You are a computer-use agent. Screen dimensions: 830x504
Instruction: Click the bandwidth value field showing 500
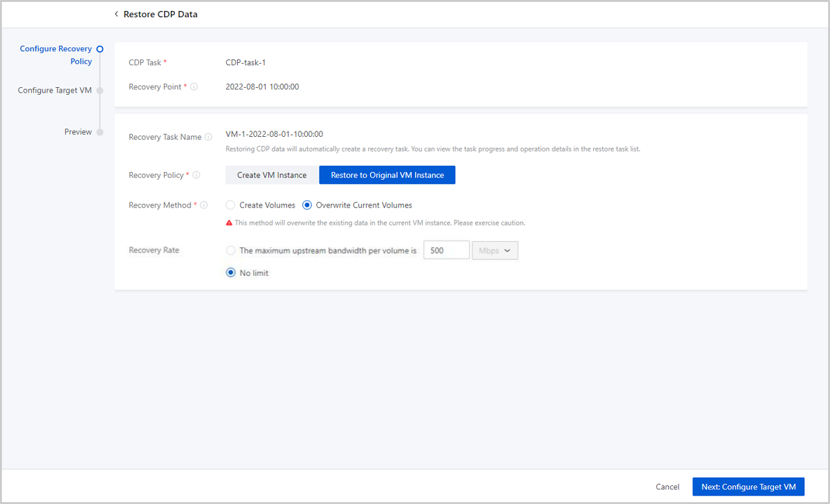[446, 251]
